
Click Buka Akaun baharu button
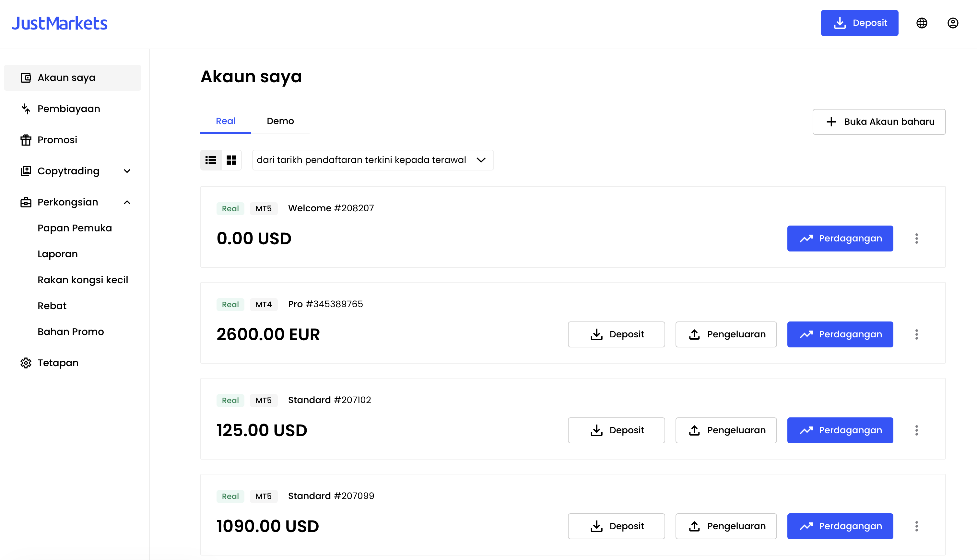click(879, 122)
